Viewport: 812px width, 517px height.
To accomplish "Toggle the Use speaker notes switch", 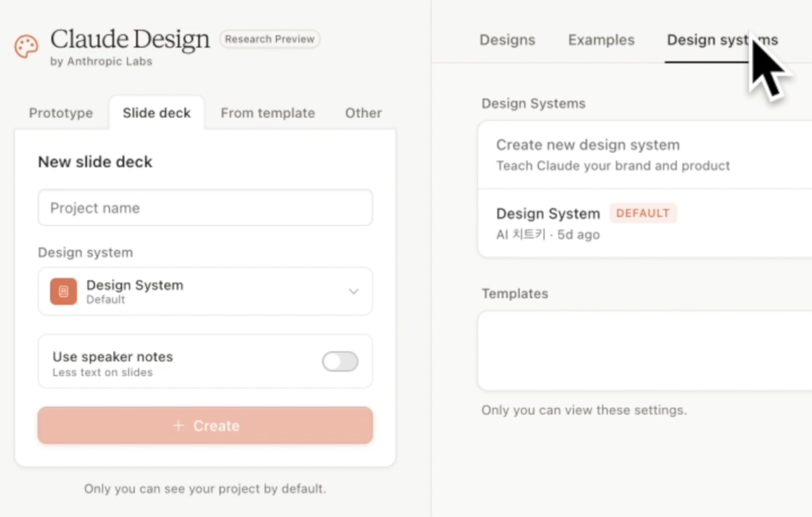I will coord(340,361).
